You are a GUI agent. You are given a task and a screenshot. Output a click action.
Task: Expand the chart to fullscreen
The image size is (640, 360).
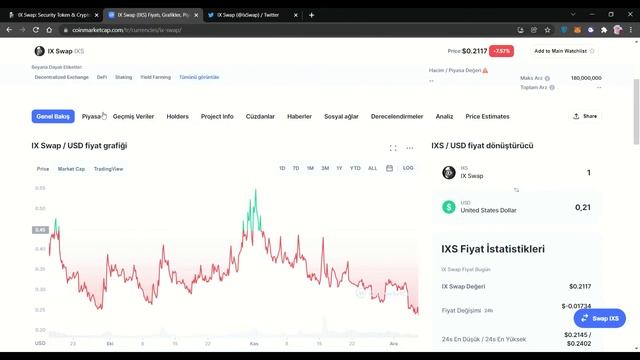point(393,148)
